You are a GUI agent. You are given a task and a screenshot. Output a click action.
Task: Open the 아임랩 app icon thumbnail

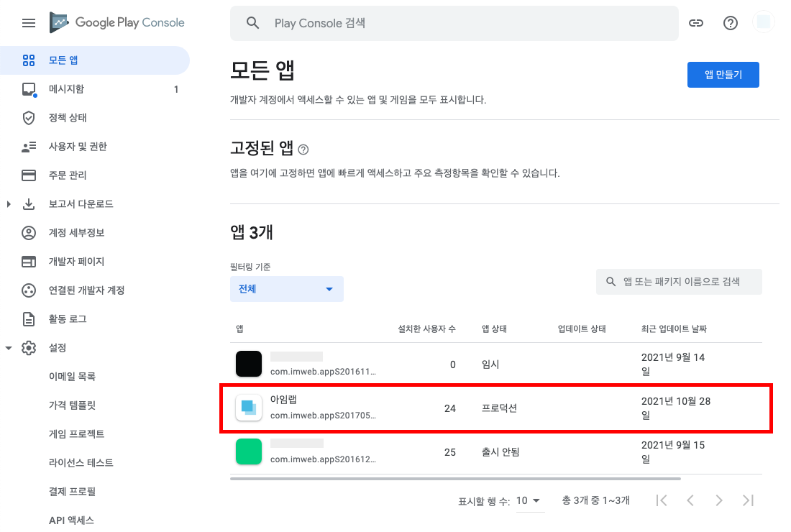249,408
